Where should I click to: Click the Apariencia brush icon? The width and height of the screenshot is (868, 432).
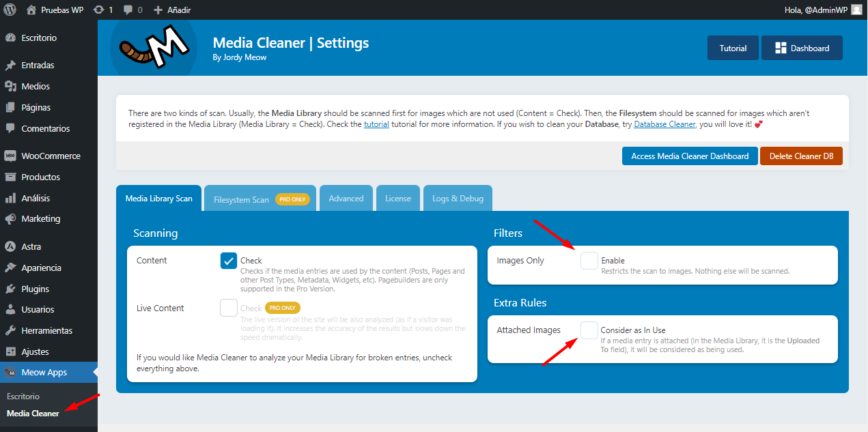(x=10, y=268)
